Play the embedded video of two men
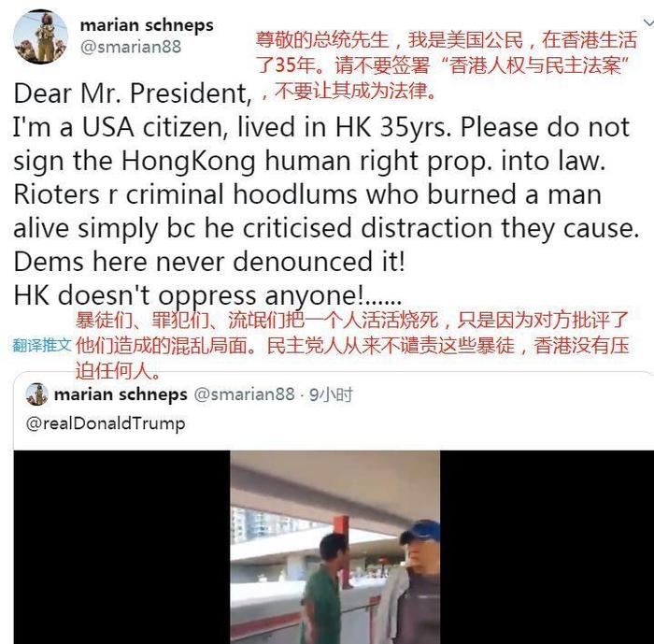The width and height of the screenshot is (654, 644). point(334,547)
